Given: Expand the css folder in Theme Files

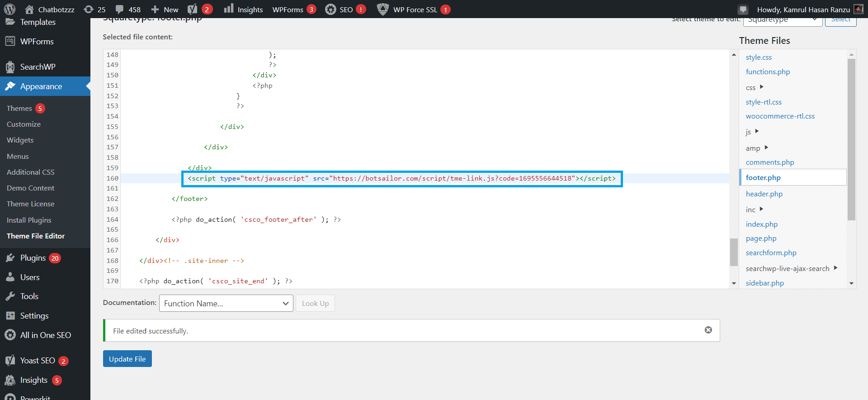Looking at the screenshot, I should click(x=761, y=87).
